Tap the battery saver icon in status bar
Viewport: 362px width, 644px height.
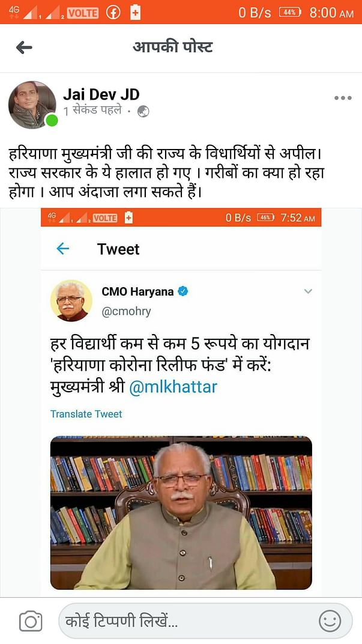(x=136, y=13)
